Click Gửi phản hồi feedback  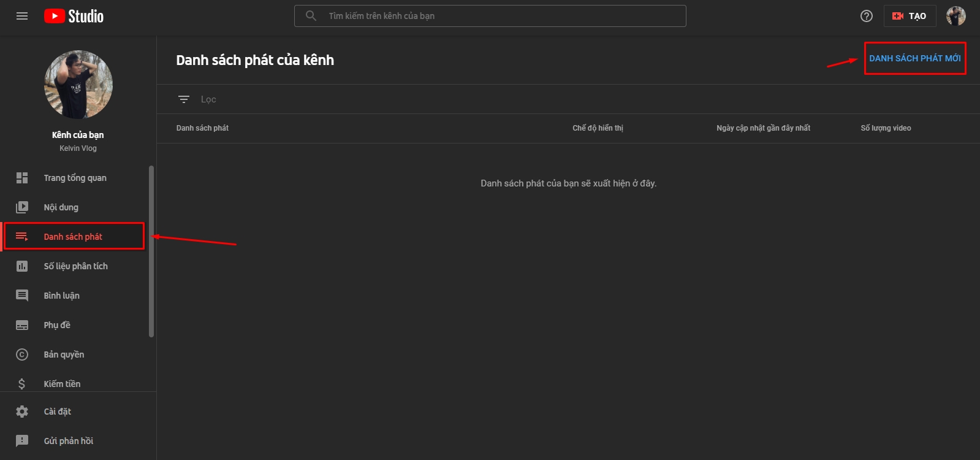coord(68,441)
